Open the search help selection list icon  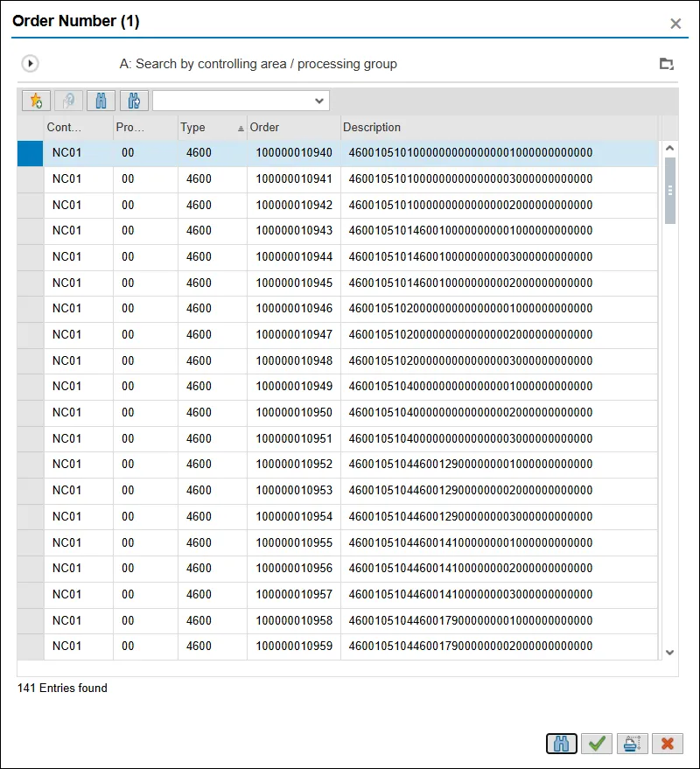pos(667,64)
